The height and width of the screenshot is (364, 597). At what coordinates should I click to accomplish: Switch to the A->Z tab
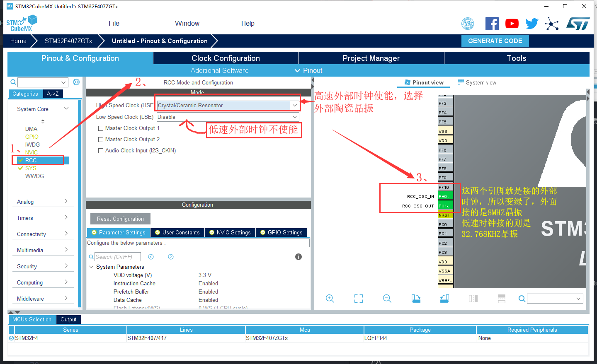tap(53, 94)
